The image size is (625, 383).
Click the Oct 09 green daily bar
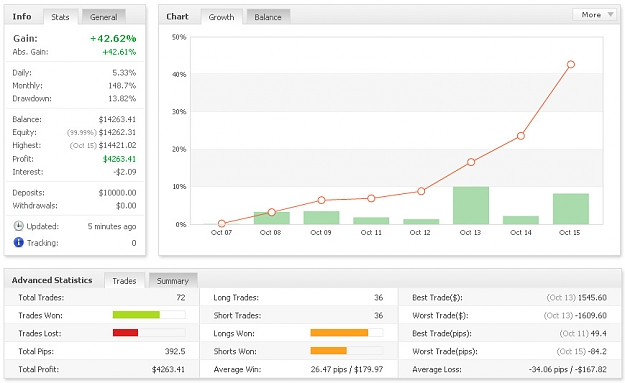click(x=321, y=218)
